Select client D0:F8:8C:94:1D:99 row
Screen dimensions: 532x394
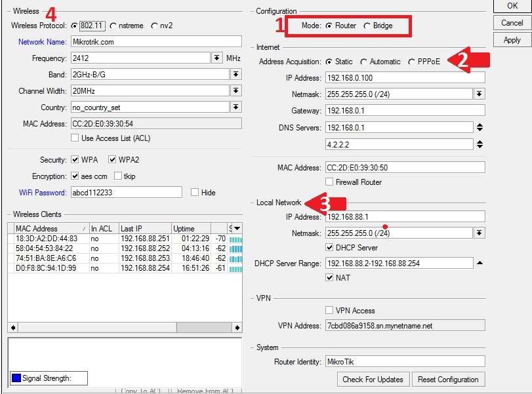click(125, 268)
